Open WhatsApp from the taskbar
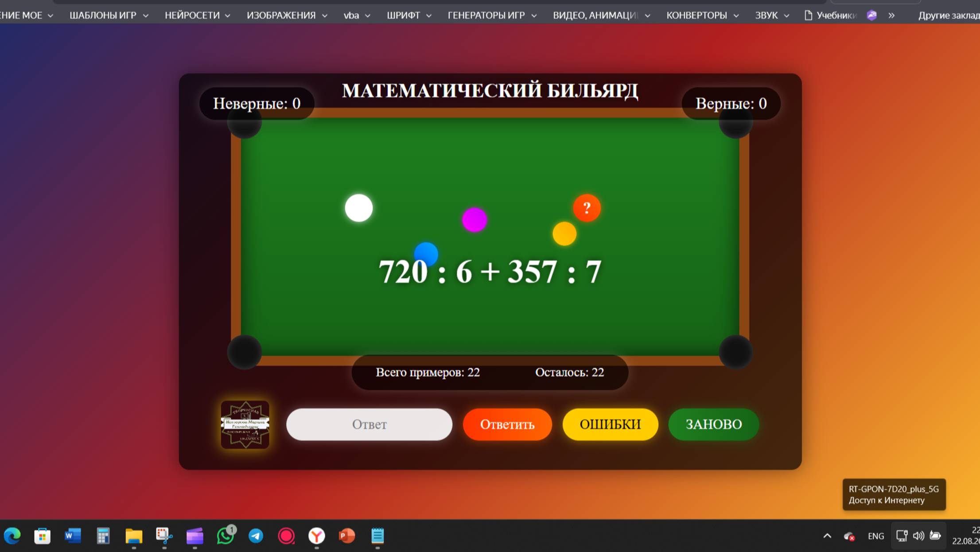The image size is (980, 552). (x=226, y=536)
